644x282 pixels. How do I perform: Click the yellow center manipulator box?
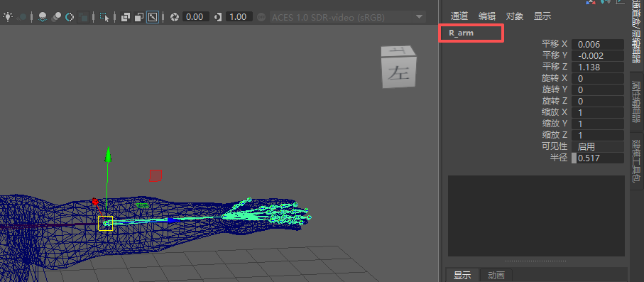click(x=106, y=223)
